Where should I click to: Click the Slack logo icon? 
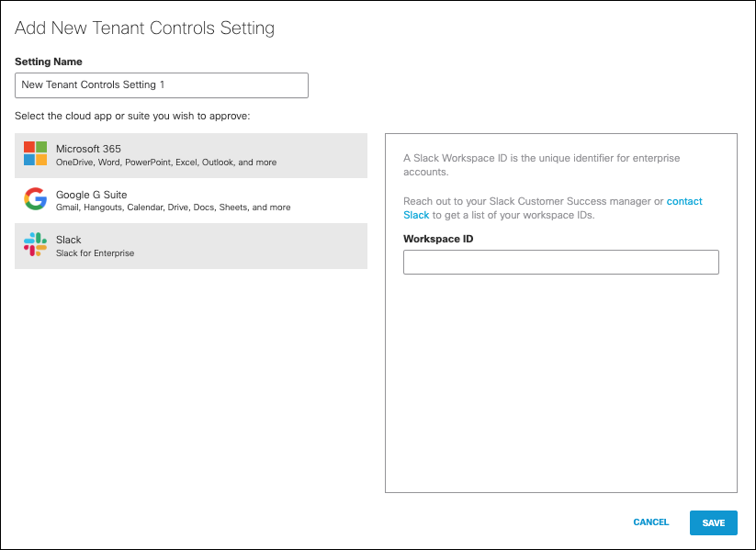(35, 244)
